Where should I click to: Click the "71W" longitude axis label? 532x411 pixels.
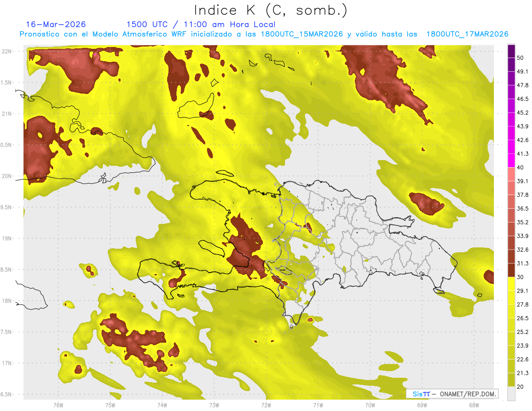[x=318, y=405]
